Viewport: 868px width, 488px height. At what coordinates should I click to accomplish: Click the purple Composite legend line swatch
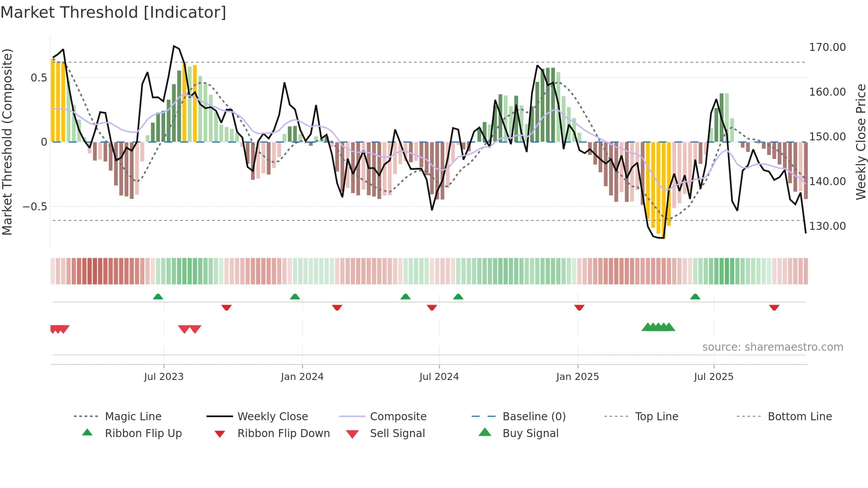[x=352, y=416]
